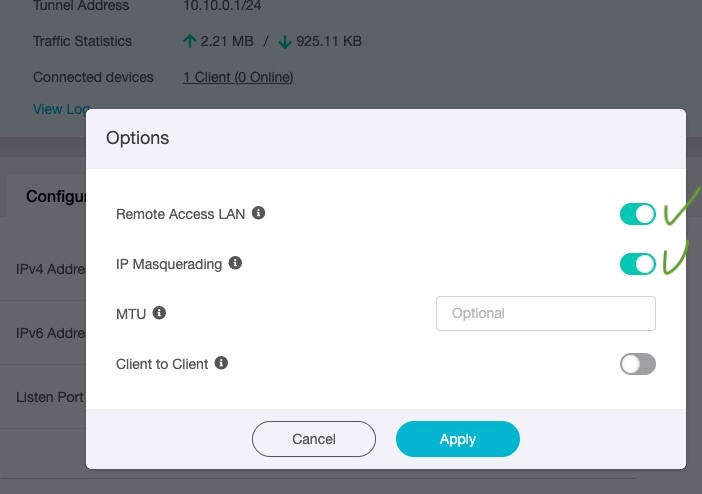The image size is (702, 494).
Task: Click the Remote Access LAN label
Action: [x=180, y=214]
